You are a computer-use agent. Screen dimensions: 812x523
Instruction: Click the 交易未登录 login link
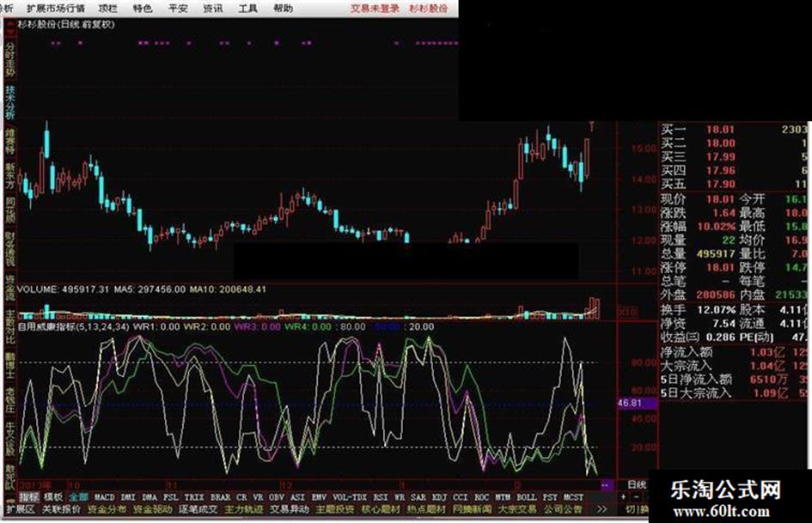(x=375, y=9)
